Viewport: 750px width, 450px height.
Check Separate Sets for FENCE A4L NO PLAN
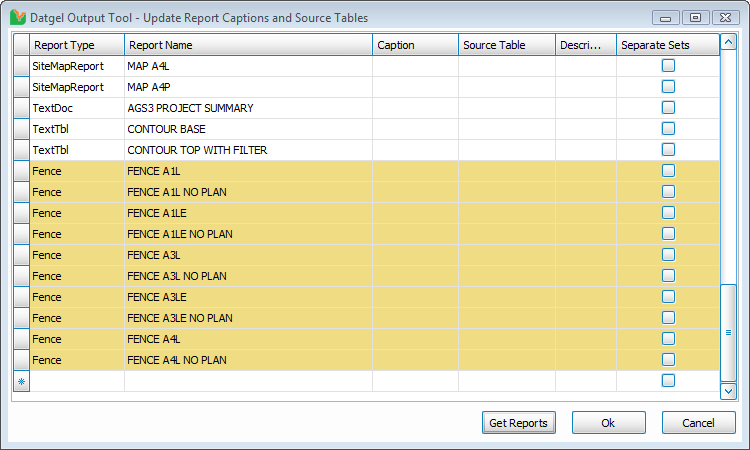click(x=668, y=359)
